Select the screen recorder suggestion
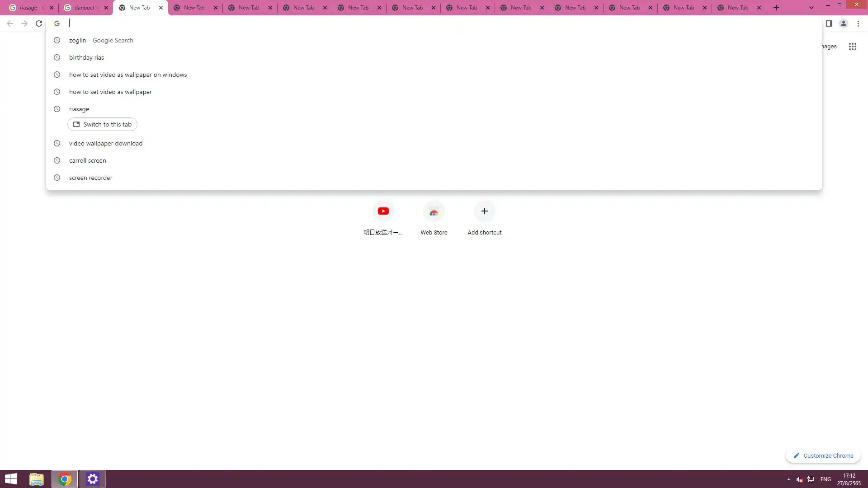The height and width of the screenshot is (488, 868). [90, 178]
